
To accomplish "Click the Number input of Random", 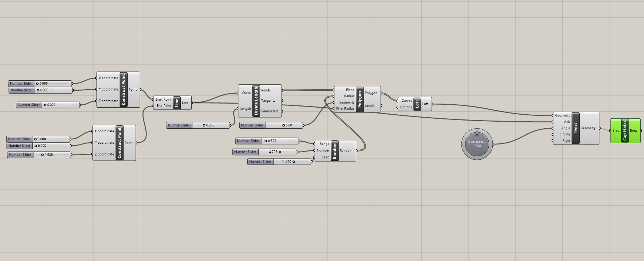I will pos(323,150).
